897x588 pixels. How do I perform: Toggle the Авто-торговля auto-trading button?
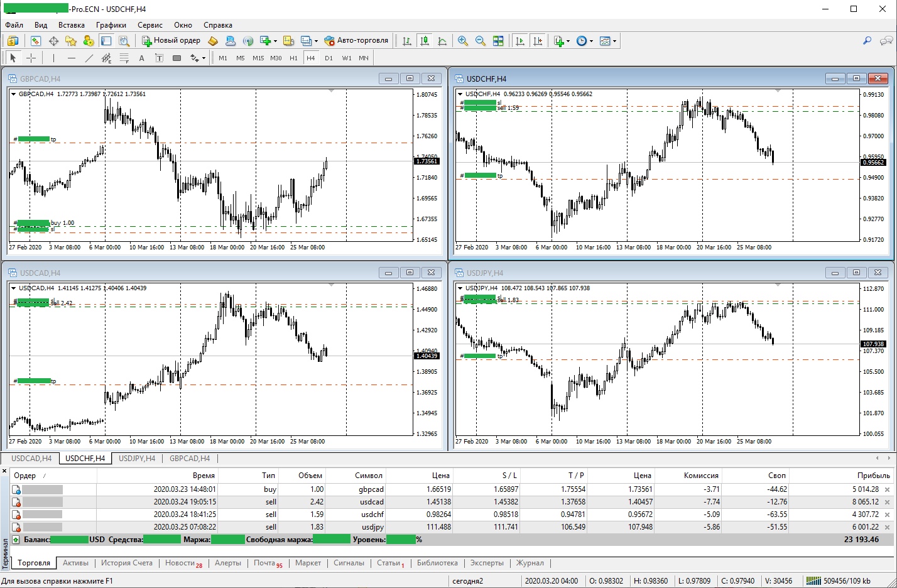356,41
